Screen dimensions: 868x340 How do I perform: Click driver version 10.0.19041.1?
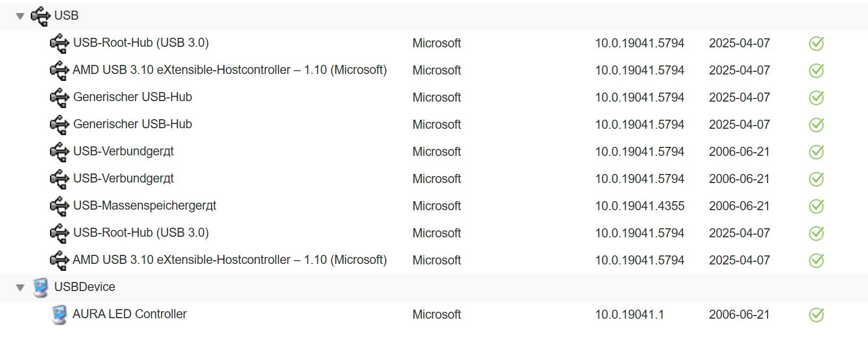point(629,314)
